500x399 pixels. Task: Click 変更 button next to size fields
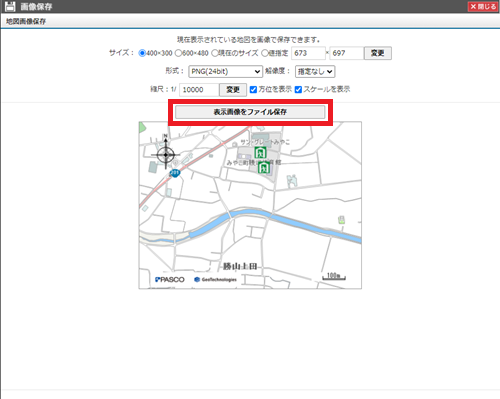tap(378, 53)
